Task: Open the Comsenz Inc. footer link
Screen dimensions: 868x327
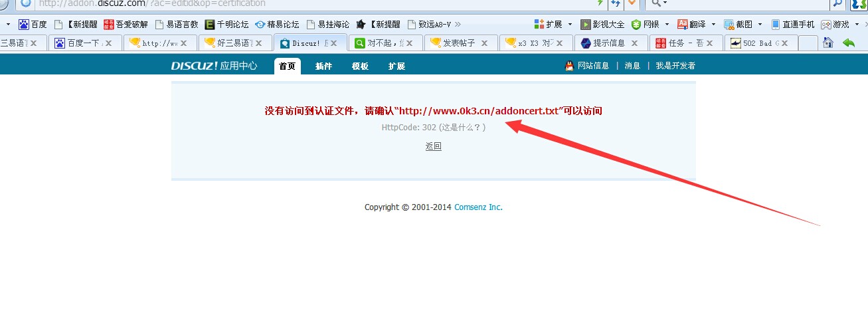Action: pos(479,207)
